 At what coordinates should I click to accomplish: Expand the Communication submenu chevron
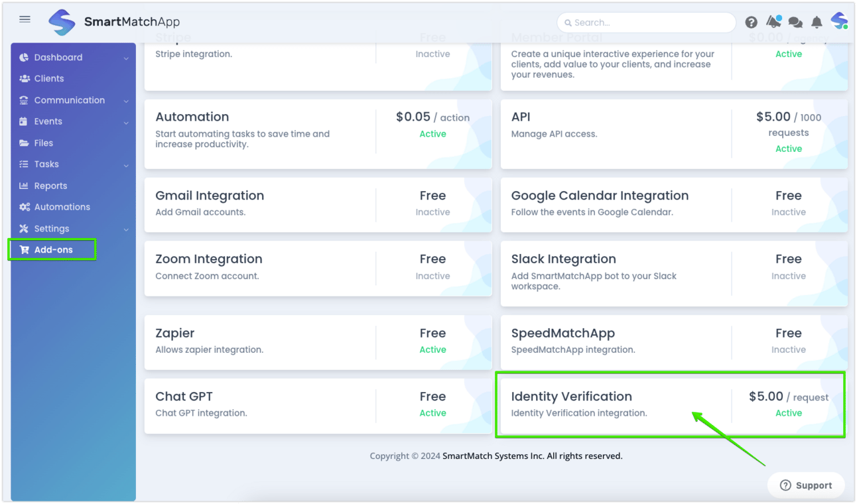(126, 101)
